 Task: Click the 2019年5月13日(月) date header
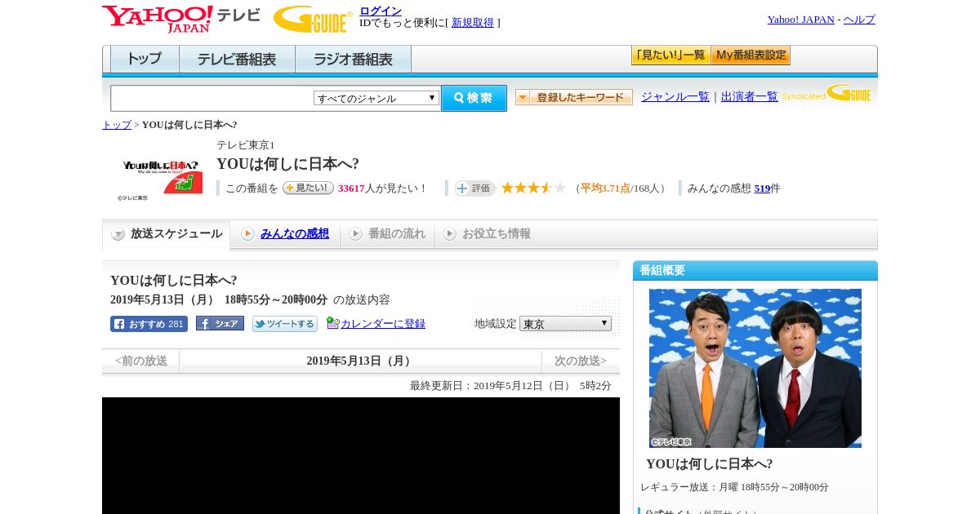pos(361,361)
